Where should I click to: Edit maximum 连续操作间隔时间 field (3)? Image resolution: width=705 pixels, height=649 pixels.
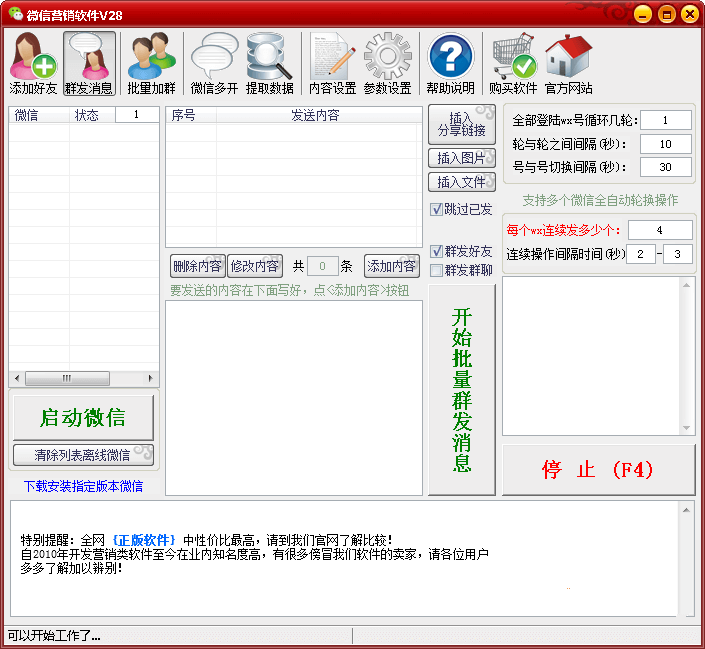(x=678, y=254)
